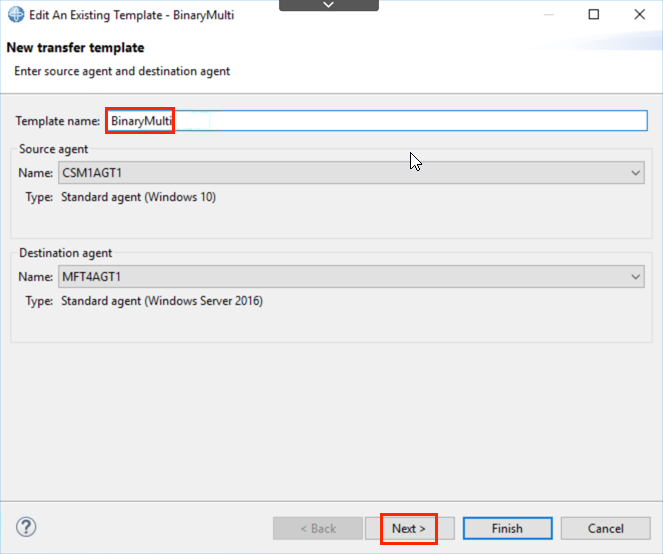Expand the top chevron pull-down tab
The height and width of the screenshot is (554, 663).
tap(329, 5)
